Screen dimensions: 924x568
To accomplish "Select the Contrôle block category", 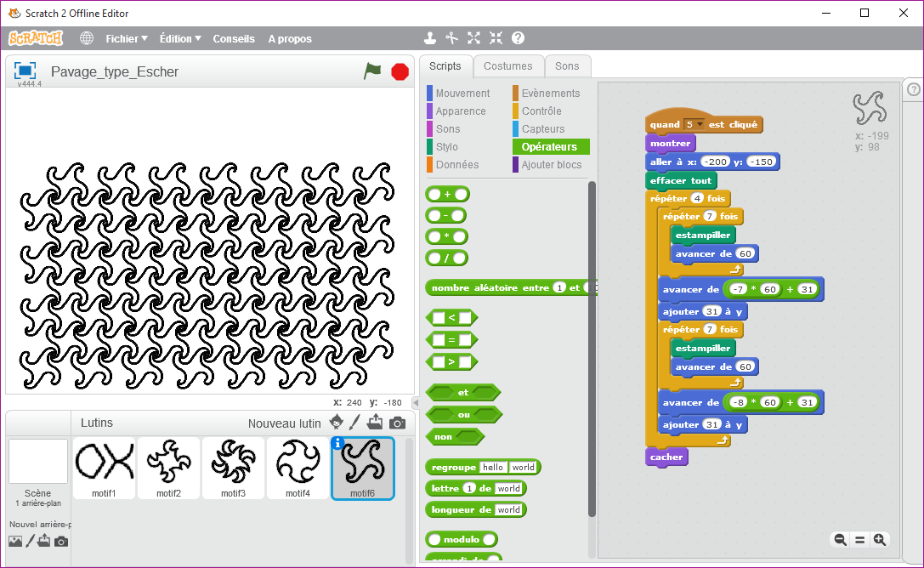I will point(541,111).
